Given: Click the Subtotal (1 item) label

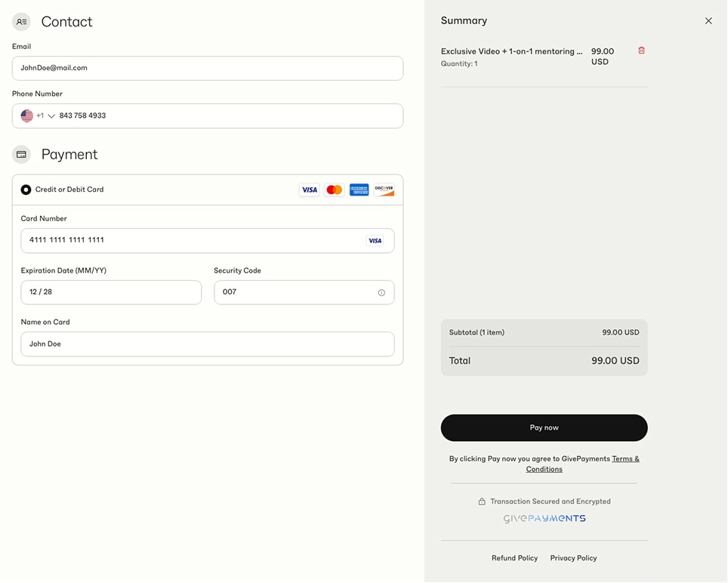Looking at the screenshot, I should [x=477, y=332].
